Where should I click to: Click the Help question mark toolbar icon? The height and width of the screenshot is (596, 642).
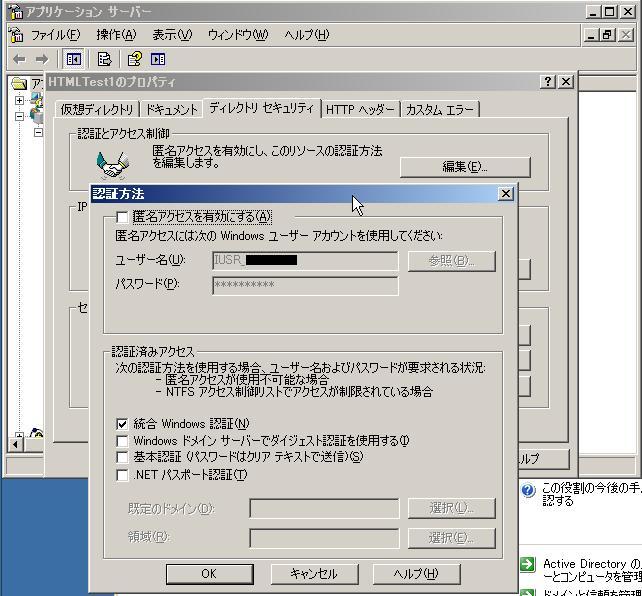point(135,60)
